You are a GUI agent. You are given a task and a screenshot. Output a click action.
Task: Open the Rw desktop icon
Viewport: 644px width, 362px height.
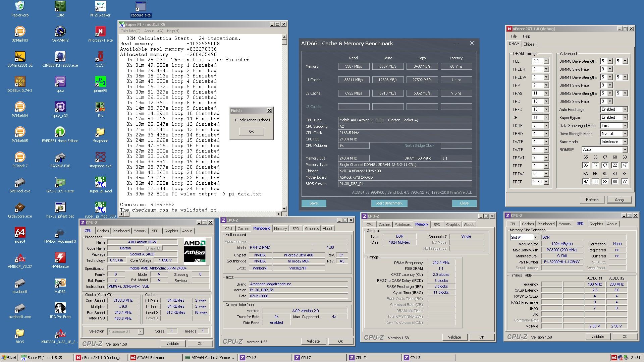pos(100,110)
